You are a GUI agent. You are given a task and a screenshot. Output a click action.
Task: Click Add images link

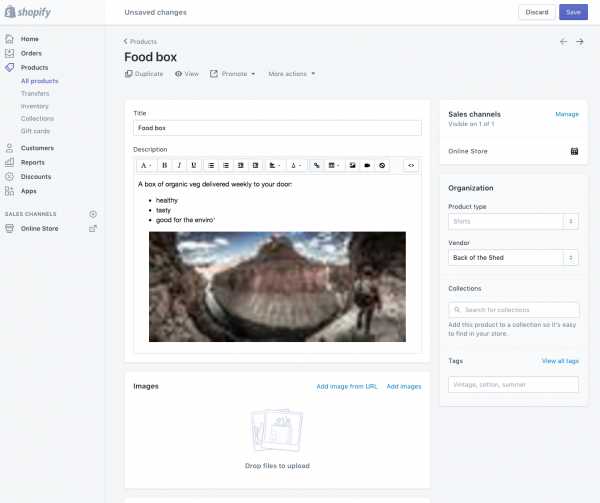pyautogui.click(x=404, y=386)
